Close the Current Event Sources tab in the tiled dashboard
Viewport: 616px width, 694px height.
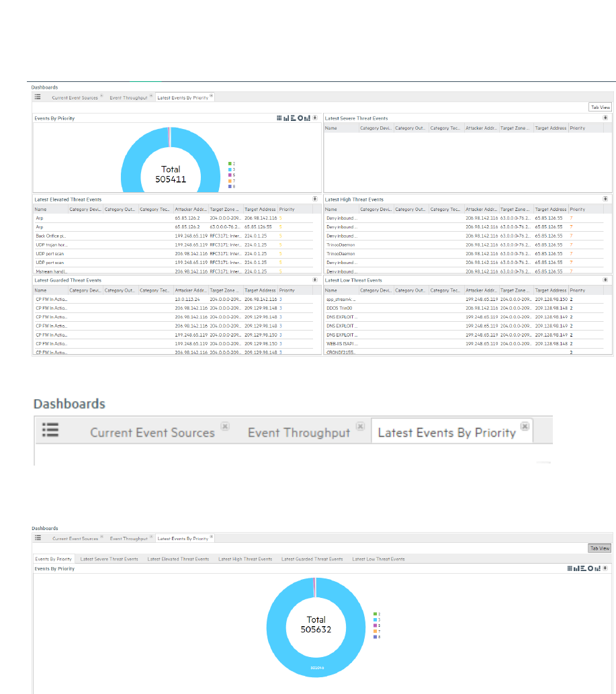click(102, 95)
